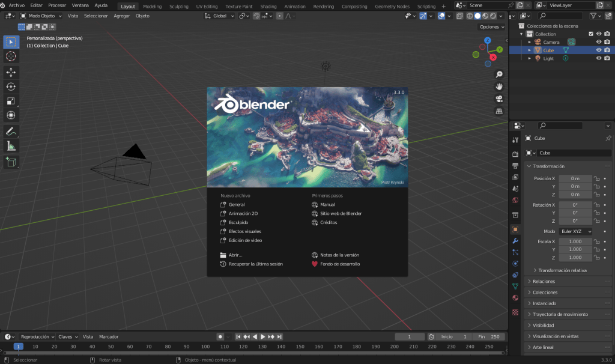The height and width of the screenshot is (364, 615).
Task: Select the Transform tool
Action: pyautogui.click(x=11, y=115)
